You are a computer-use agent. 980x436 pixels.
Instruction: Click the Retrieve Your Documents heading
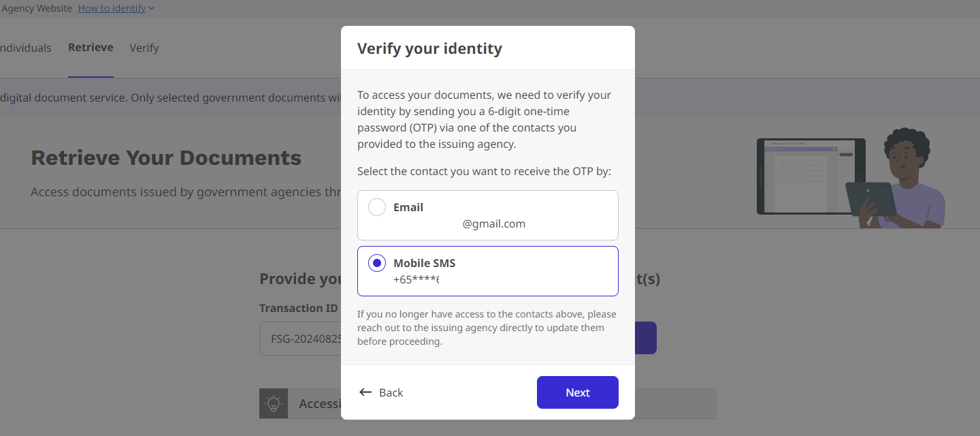pos(166,158)
